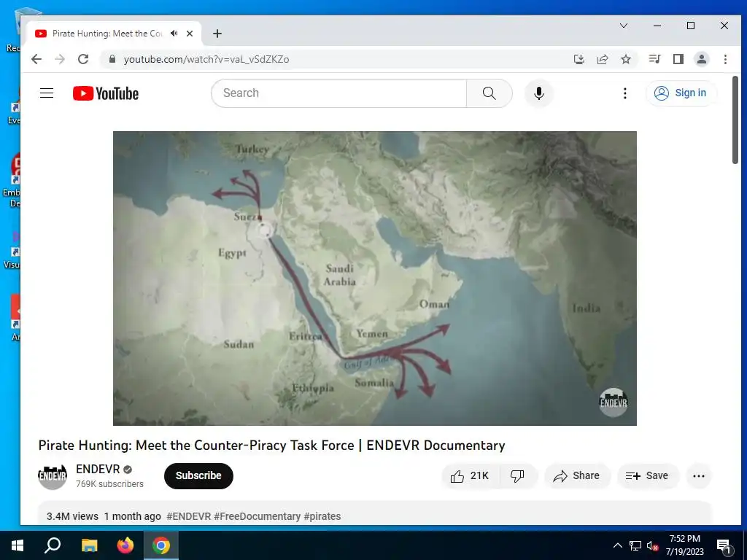
Task: Open the ENDEVR channel avatar
Action: [53, 475]
